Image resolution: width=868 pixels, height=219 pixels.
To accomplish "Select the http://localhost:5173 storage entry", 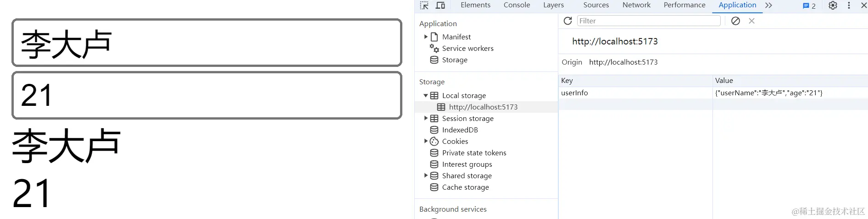I will [x=486, y=107].
